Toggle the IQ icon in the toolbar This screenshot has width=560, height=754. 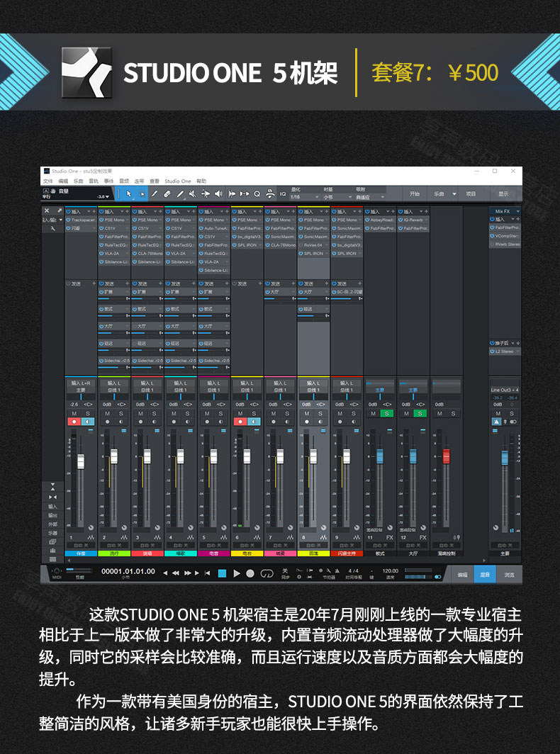[x=283, y=194]
